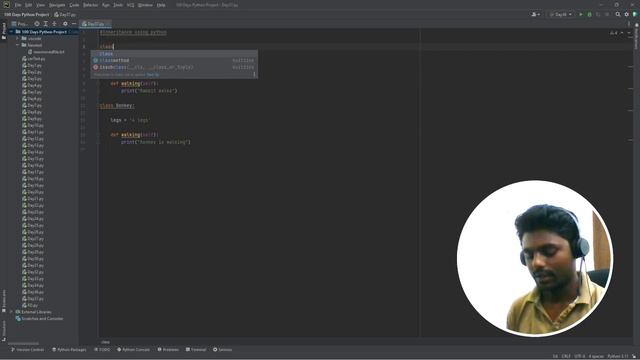This screenshot has height=360, width=640.
Task: Hide the Project panel with minus icon
Action: tap(74, 24)
